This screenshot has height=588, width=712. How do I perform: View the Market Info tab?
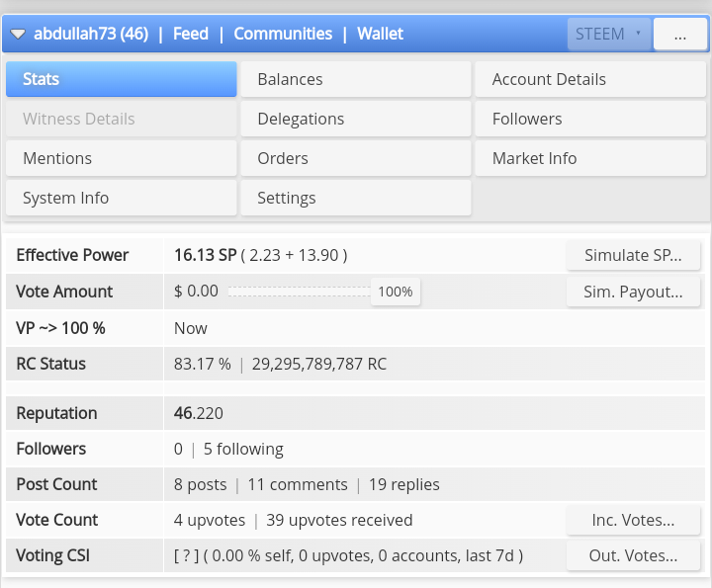pyautogui.click(x=590, y=158)
